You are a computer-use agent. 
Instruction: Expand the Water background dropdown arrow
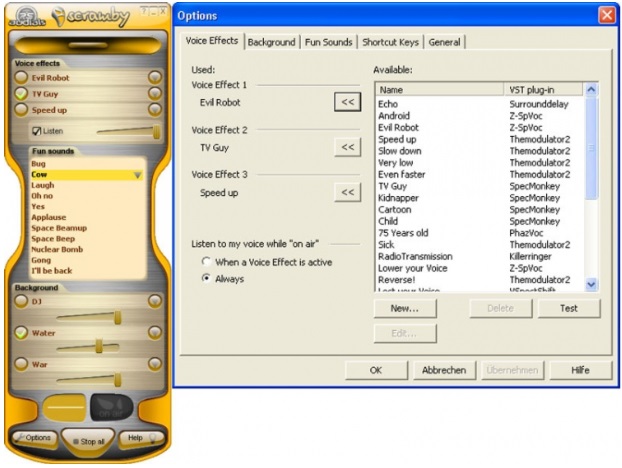point(155,333)
